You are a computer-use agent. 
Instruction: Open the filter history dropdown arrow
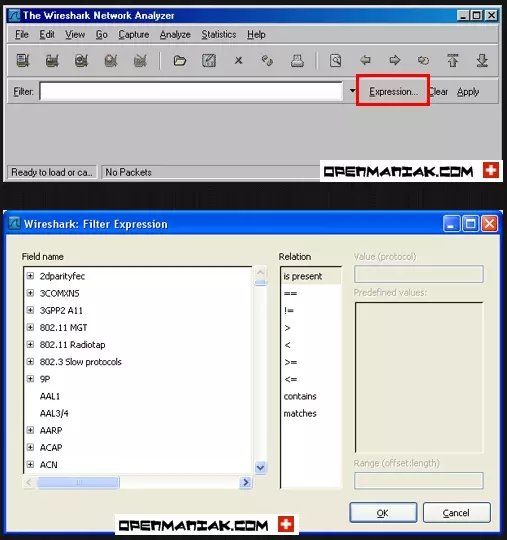click(352, 91)
